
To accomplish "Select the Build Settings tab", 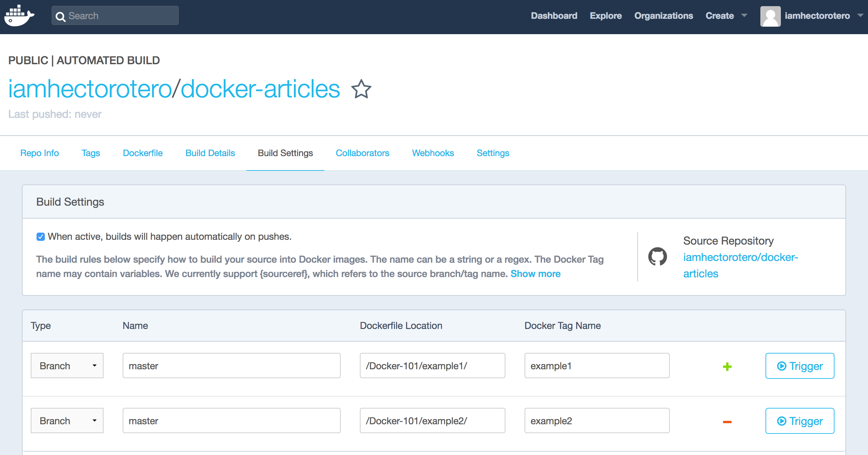I will click(285, 153).
